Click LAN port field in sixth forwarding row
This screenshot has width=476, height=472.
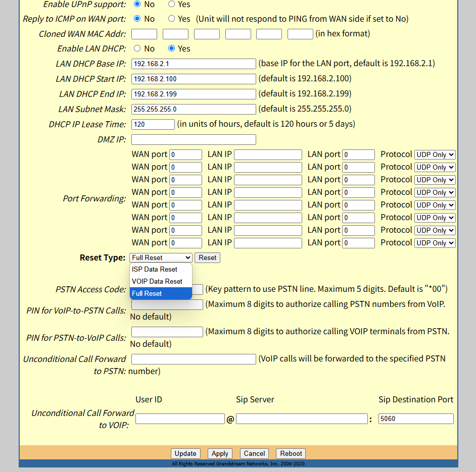click(359, 218)
